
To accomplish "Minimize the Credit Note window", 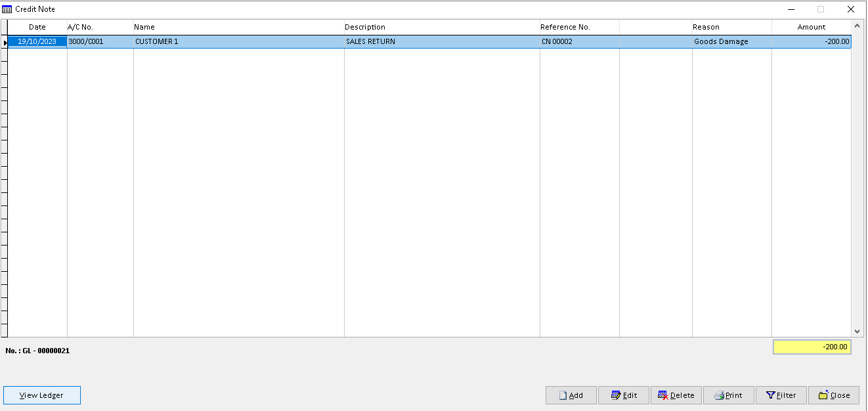I will point(791,9).
